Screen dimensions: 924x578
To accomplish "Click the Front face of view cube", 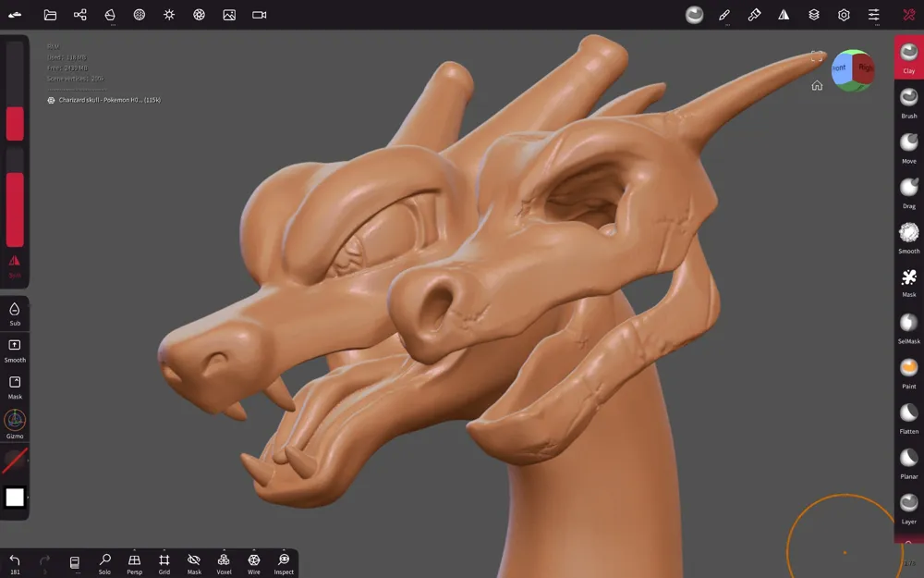I will pyautogui.click(x=841, y=68).
